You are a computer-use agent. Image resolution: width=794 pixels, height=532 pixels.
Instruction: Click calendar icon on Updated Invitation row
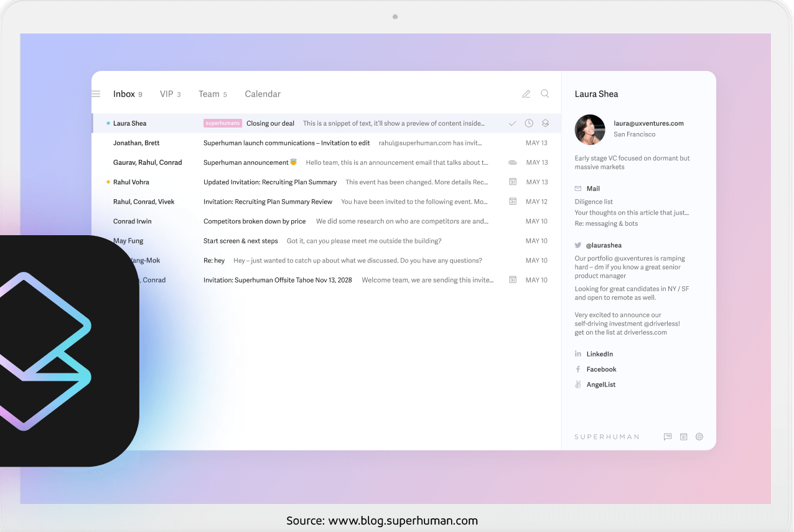coord(513,182)
